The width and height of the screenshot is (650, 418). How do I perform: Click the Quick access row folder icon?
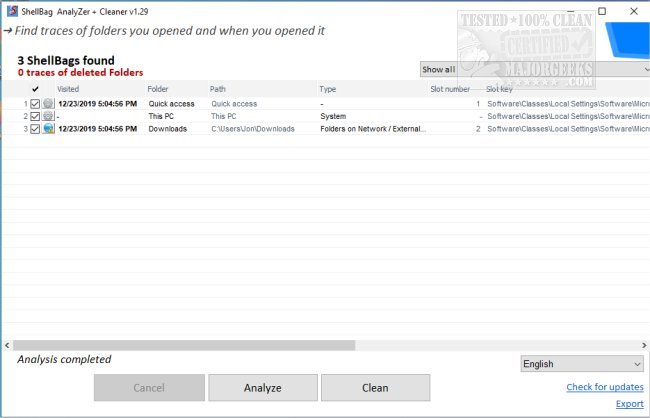click(48, 103)
